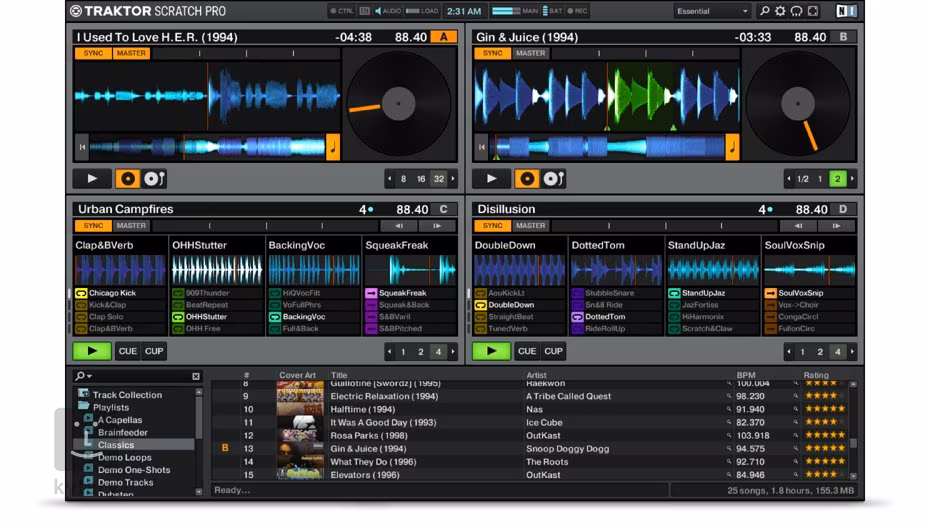Toggle SYNC on Deck A
930x530 pixels.
(x=93, y=53)
